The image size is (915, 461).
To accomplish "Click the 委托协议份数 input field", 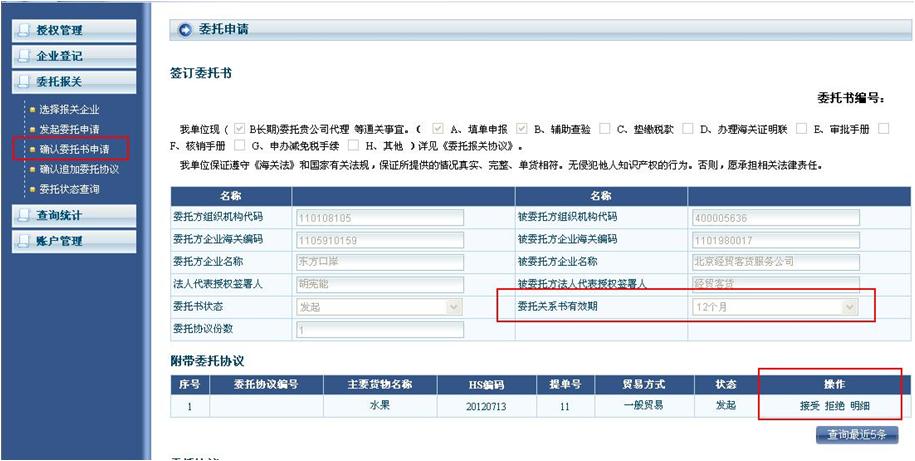I will [x=378, y=329].
